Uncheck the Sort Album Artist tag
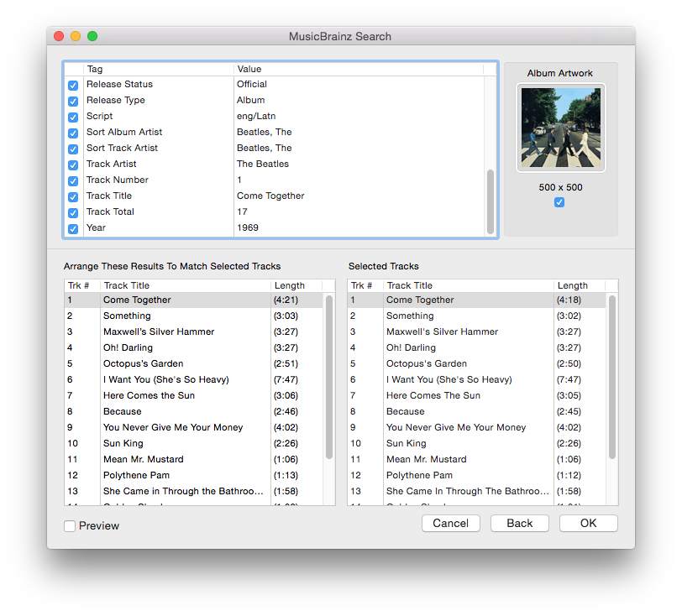 click(x=73, y=133)
